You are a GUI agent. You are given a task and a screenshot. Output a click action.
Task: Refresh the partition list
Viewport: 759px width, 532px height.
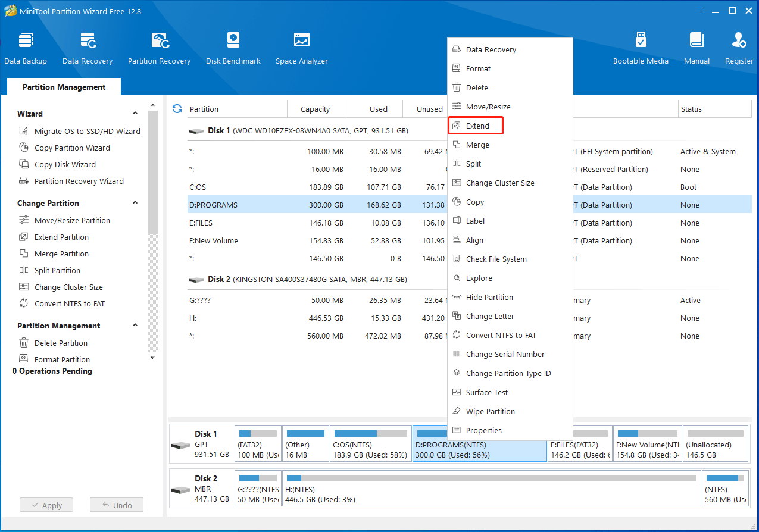point(177,108)
